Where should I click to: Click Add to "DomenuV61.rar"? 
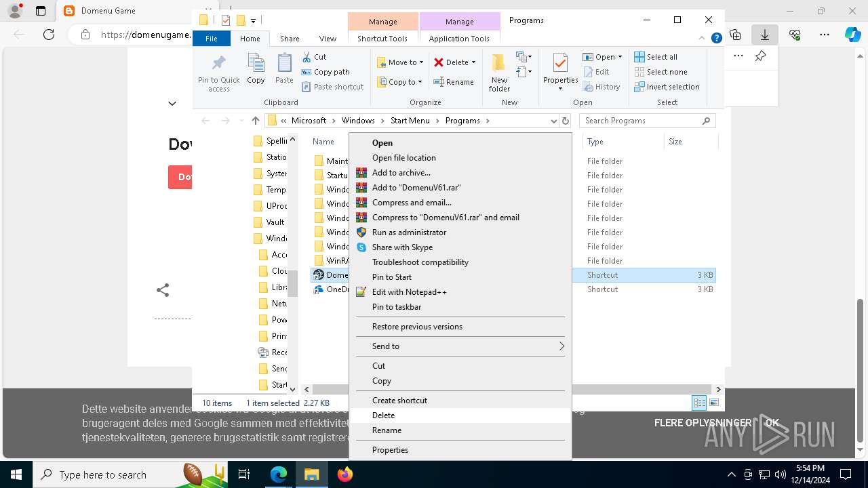point(460,188)
